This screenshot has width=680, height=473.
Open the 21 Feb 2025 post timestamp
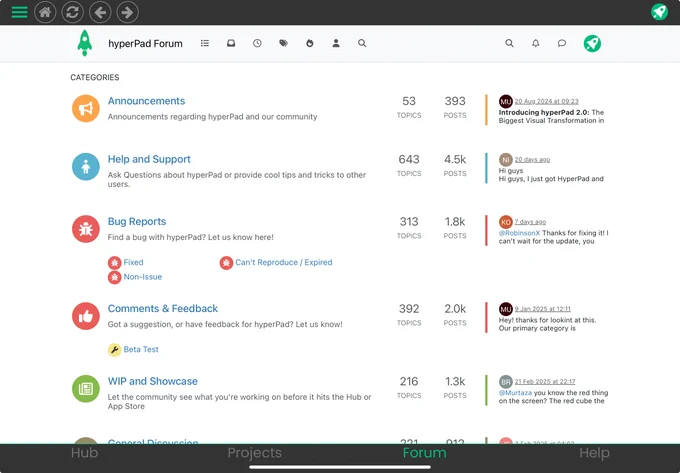(x=545, y=382)
